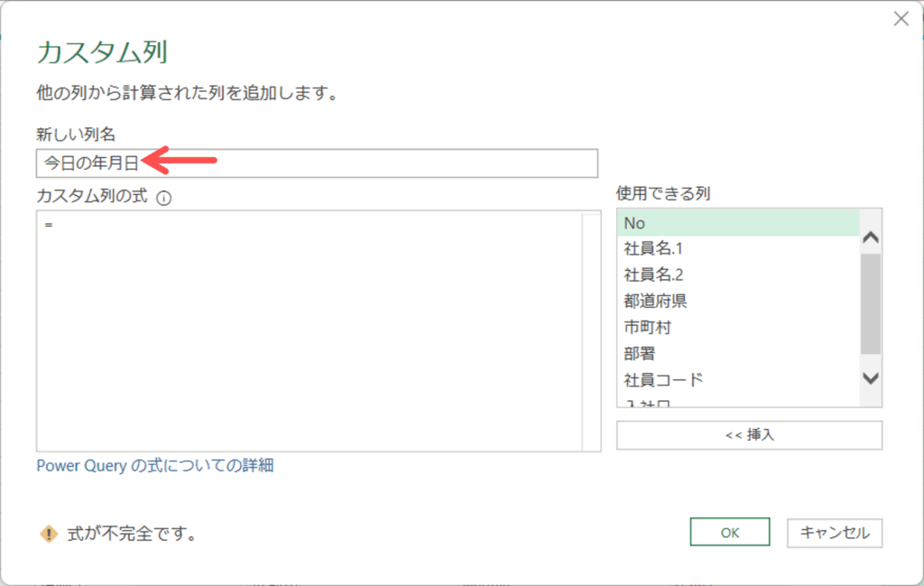Image resolution: width=924 pixels, height=586 pixels.
Task: Select No in the available columns list
Action: click(x=737, y=223)
